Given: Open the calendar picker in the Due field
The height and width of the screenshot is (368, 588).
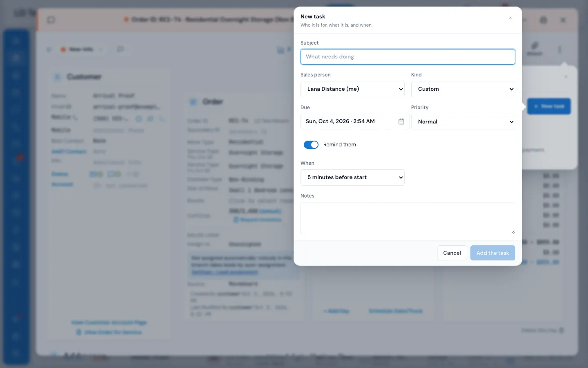Looking at the screenshot, I should 401,121.
